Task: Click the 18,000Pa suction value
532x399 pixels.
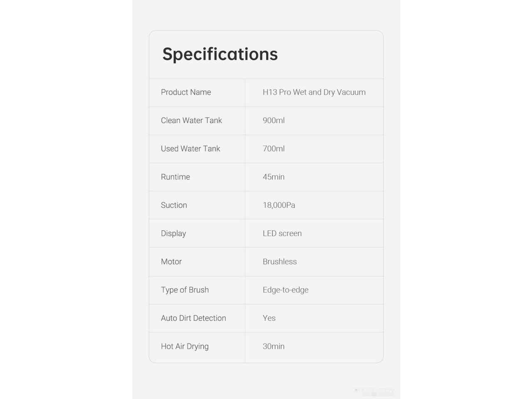Action: [x=279, y=205]
